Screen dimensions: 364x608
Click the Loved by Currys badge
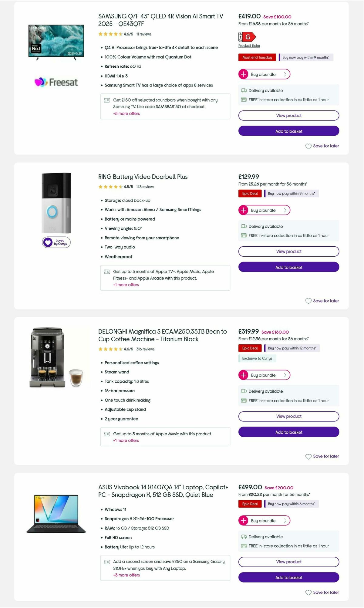click(x=56, y=242)
